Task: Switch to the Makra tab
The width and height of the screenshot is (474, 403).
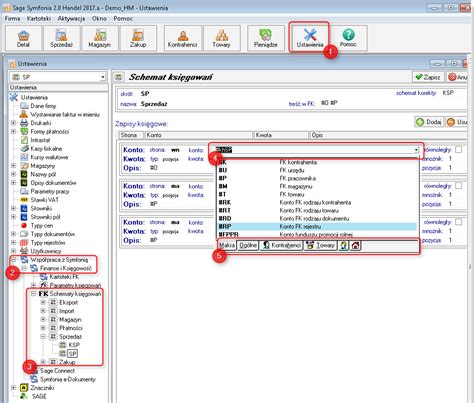Action: pyautogui.click(x=227, y=245)
